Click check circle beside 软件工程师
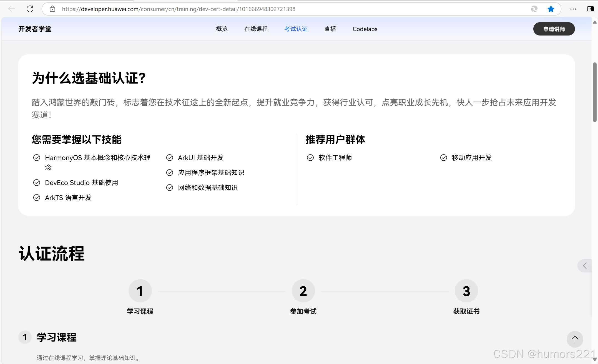 click(x=310, y=158)
